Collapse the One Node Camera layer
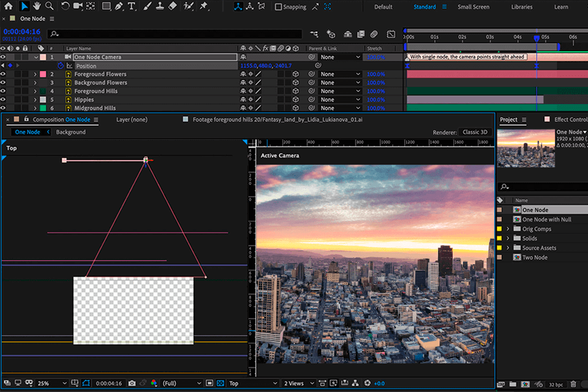This screenshot has height=392, width=588. 36,58
